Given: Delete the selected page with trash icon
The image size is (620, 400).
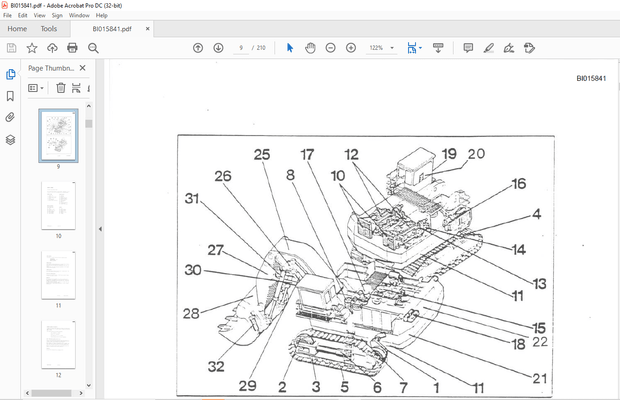Looking at the screenshot, I should pyautogui.click(x=60, y=88).
